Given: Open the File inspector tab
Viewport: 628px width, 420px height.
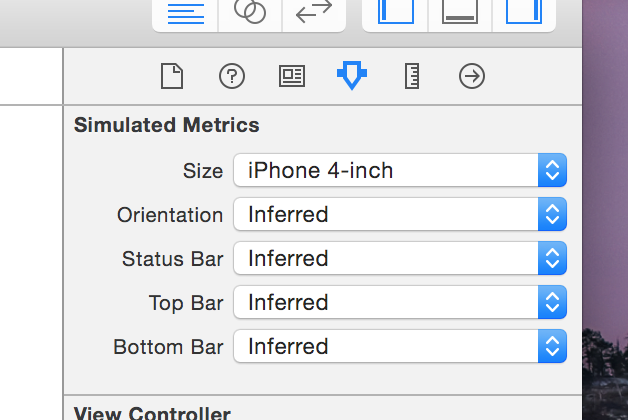Looking at the screenshot, I should pyautogui.click(x=172, y=76).
